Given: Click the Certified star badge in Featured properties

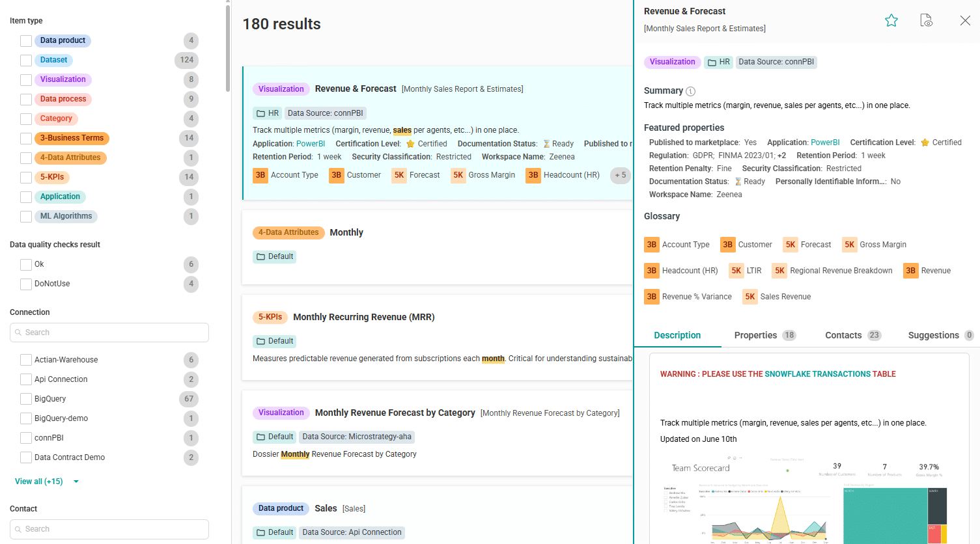Looking at the screenshot, I should coord(925,142).
